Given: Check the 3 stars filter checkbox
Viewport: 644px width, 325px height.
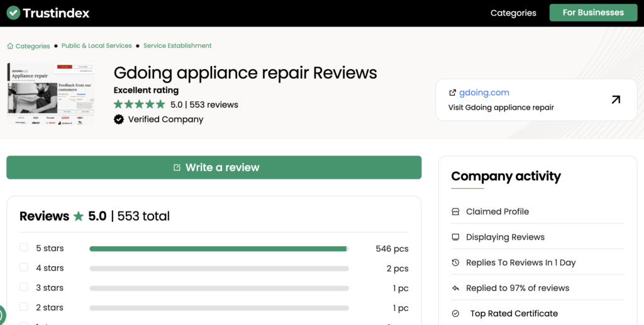Looking at the screenshot, I should point(24,287).
